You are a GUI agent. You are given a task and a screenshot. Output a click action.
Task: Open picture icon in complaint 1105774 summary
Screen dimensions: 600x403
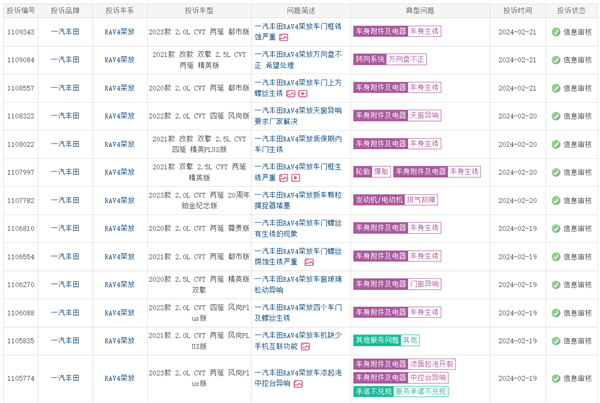[x=298, y=383]
